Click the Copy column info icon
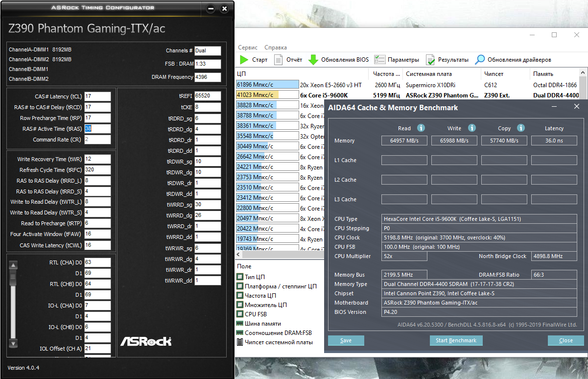This screenshot has width=588, height=379. [521, 128]
